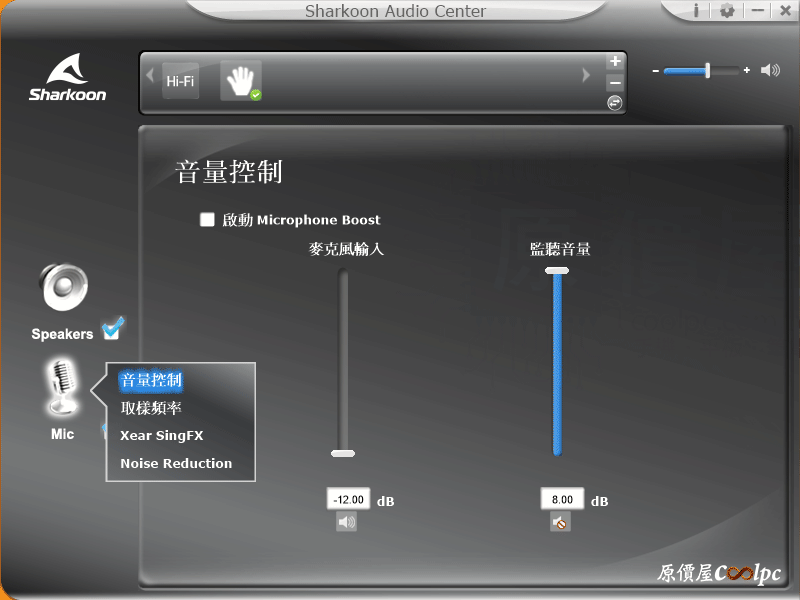Click the 麥克風輸入 slider handle
Image resolution: width=800 pixels, height=600 pixels.
coord(343,453)
